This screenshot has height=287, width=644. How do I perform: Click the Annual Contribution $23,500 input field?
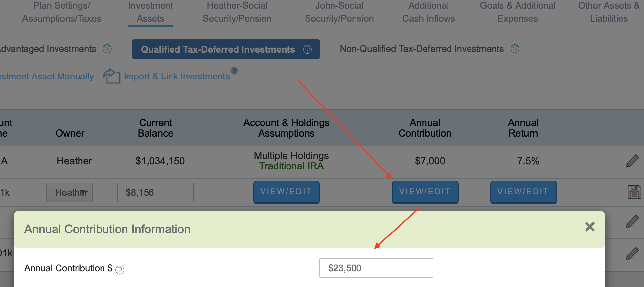(376, 268)
